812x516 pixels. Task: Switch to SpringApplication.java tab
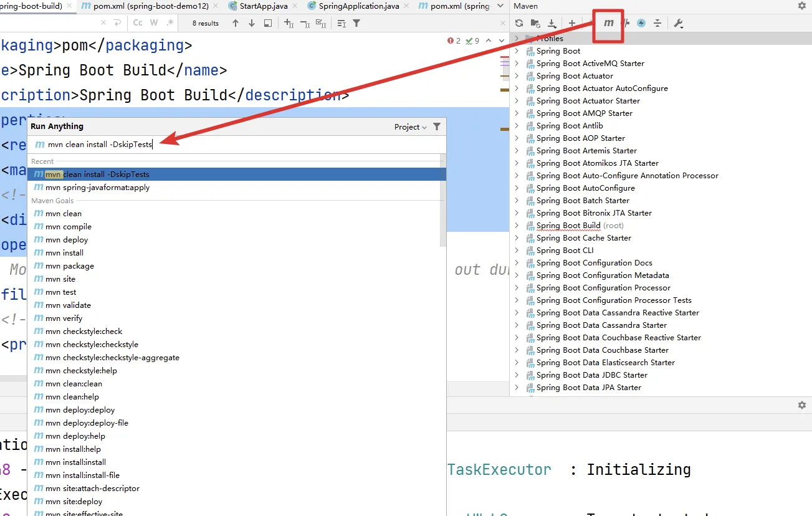357,6
